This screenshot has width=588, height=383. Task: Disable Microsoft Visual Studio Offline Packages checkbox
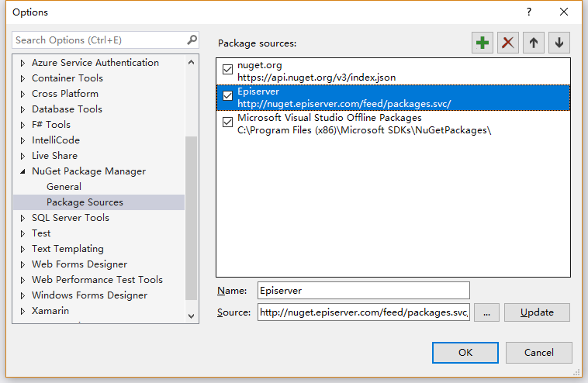[227, 122]
